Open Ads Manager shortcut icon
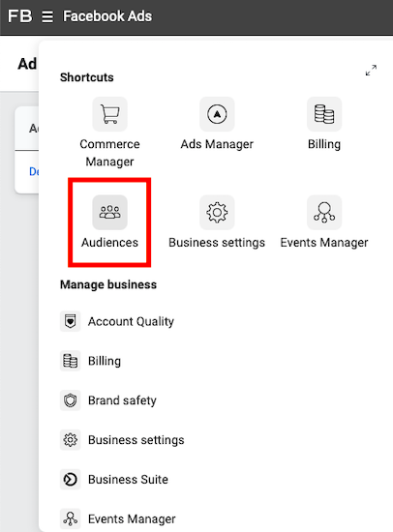Screen dimensions: 393x532 point(217,114)
